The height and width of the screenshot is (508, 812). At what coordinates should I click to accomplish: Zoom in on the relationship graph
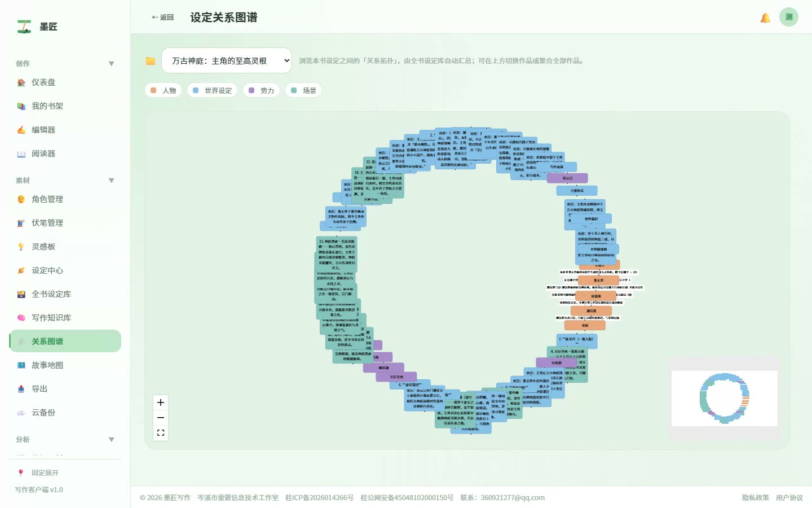[x=161, y=402]
